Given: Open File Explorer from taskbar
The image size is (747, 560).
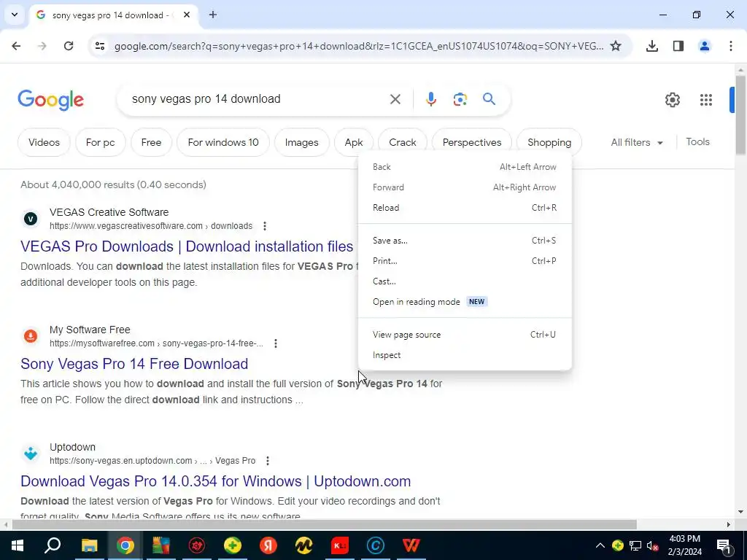Looking at the screenshot, I should click(x=89, y=545).
